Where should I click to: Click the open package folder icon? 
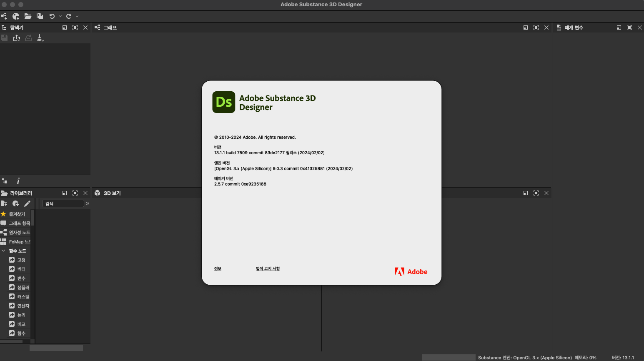tap(28, 16)
